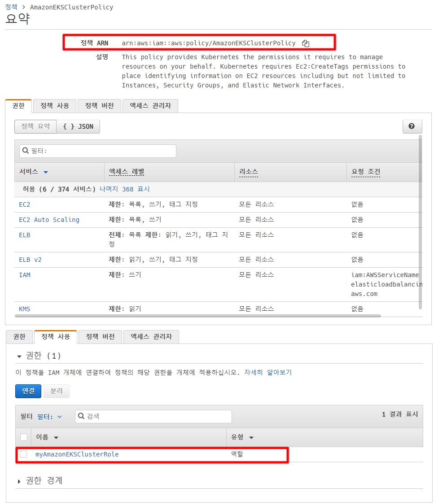434x504 pixels.
Task: Follow the 자세히 알아보기 link
Action: [268, 372]
